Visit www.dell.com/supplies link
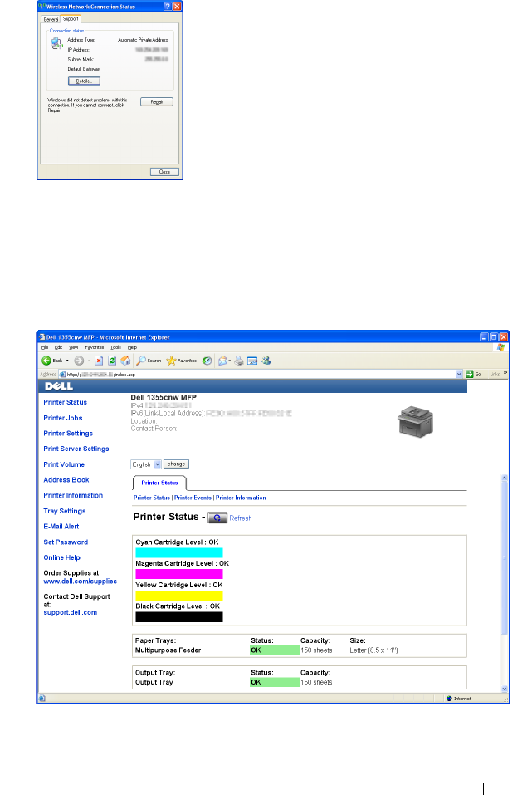The height and width of the screenshot is (795, 532). pyautogui.click(x=80, y=581)
